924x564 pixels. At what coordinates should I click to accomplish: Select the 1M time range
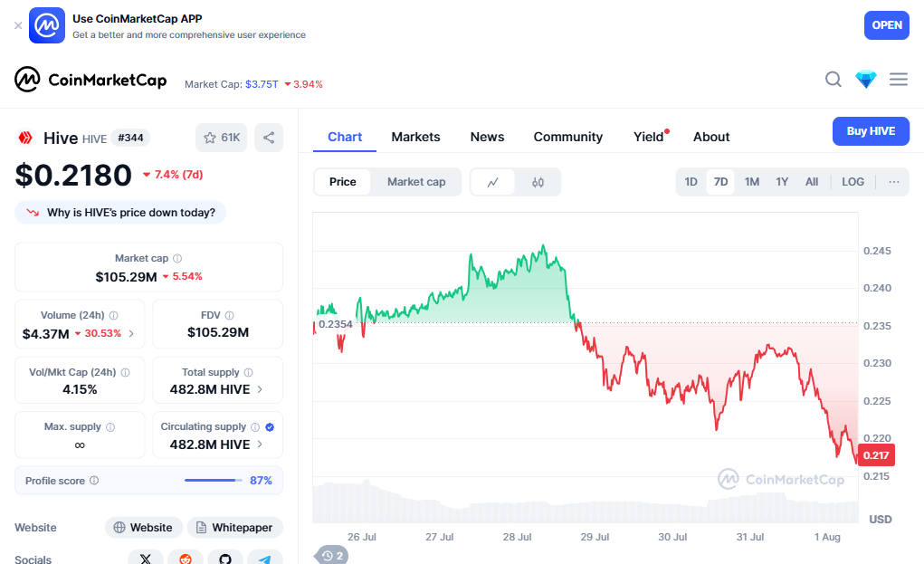point(752,182)
